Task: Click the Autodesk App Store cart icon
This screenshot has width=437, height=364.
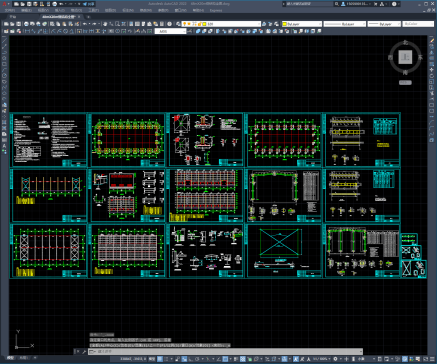Action: 376,4
